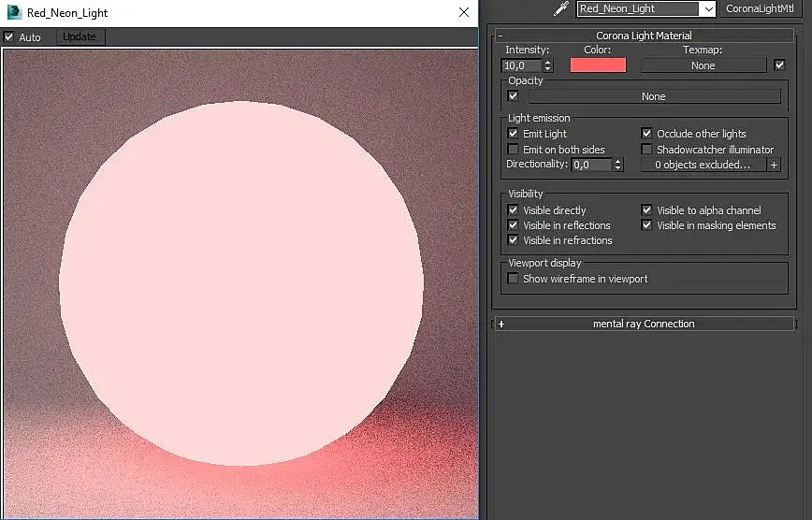Screen dimensions: 812x520
Task: Disable the Emit Light checkbox
Action: (x=514, y=133)
